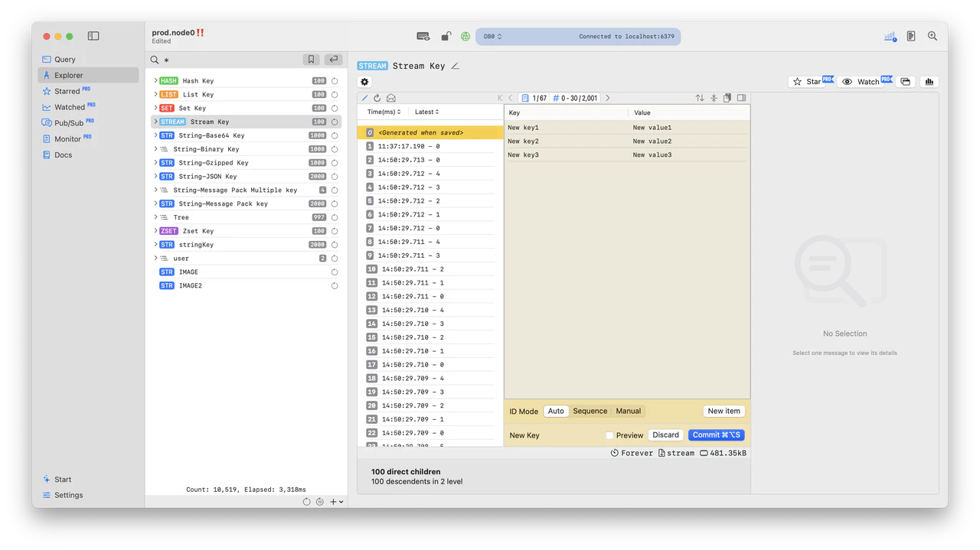Click the search magnifier in the title bar
The image size is (980, 550).
(x=932, y=36)
